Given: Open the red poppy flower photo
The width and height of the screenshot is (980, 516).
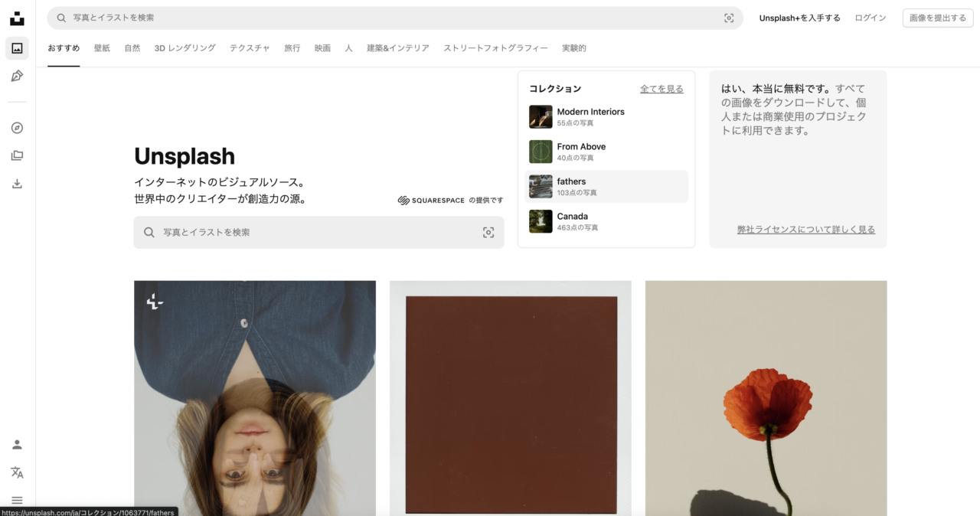Looking at the screenshot, I should click(766, 398).
